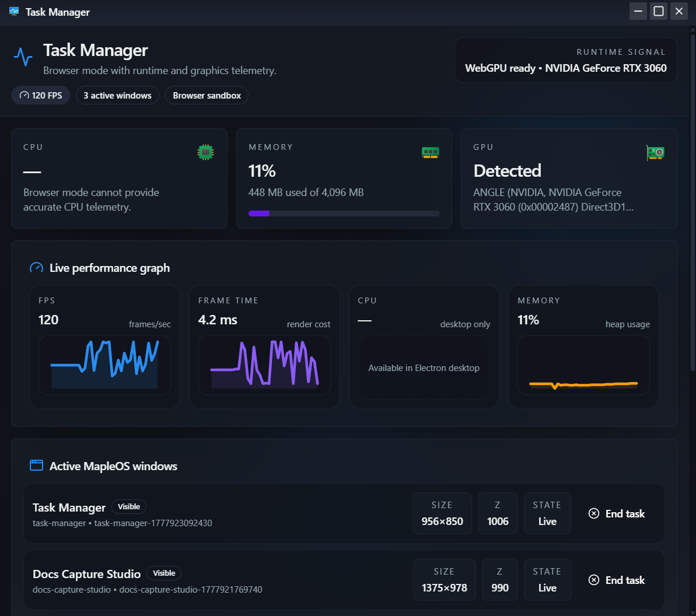Click the Memory heap usage orange graph
696x616 pixels.
584,365
